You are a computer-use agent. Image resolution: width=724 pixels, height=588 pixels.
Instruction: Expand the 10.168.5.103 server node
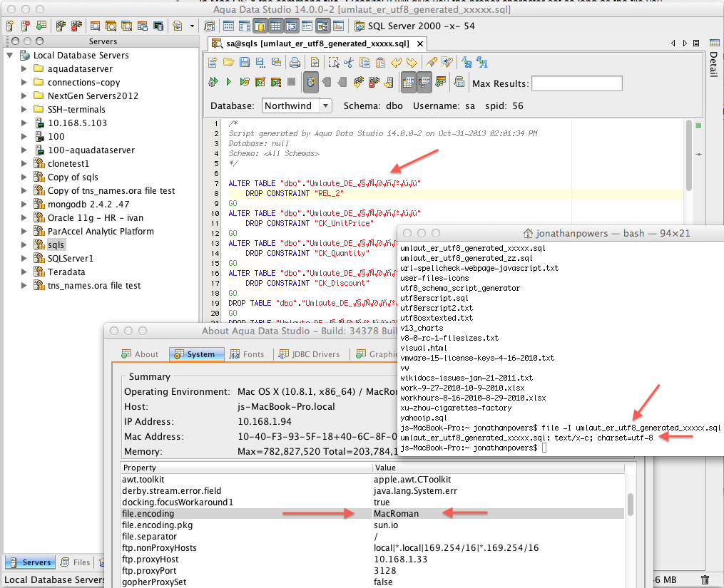click(x=24, y=123)
